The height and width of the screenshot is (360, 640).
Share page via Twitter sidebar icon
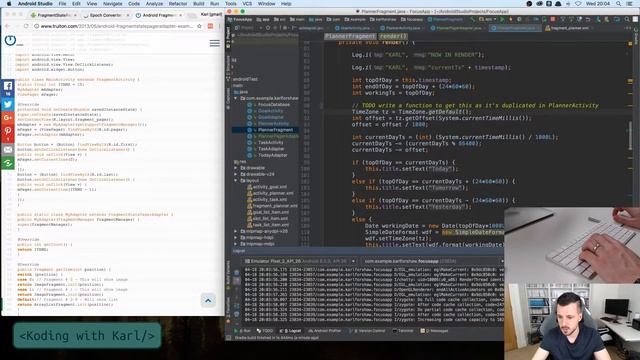[x=8, y=104]
